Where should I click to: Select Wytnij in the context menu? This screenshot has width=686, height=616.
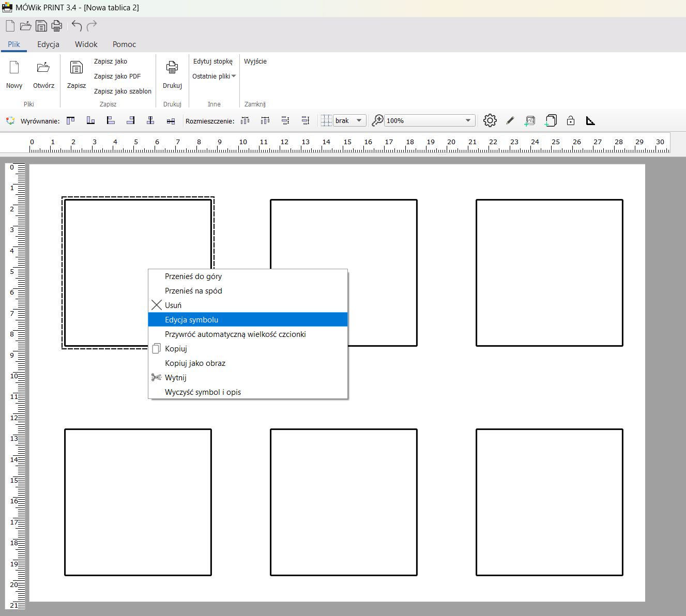(x=248, y=378)
